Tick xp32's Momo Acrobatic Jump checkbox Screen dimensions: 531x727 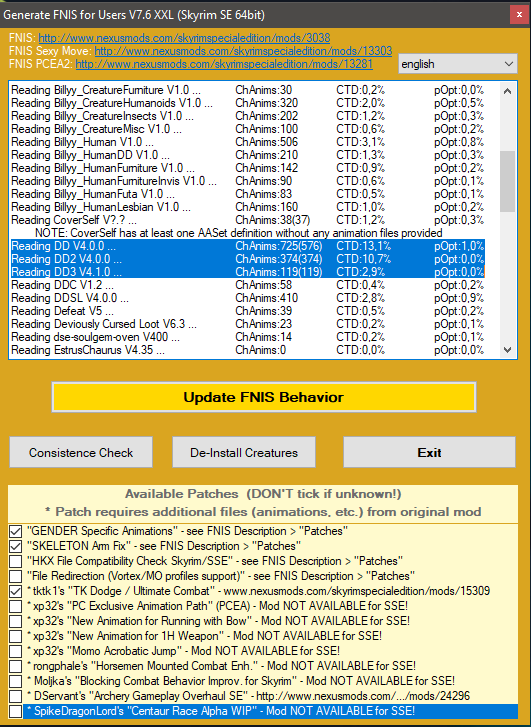(x=16, y=651)
